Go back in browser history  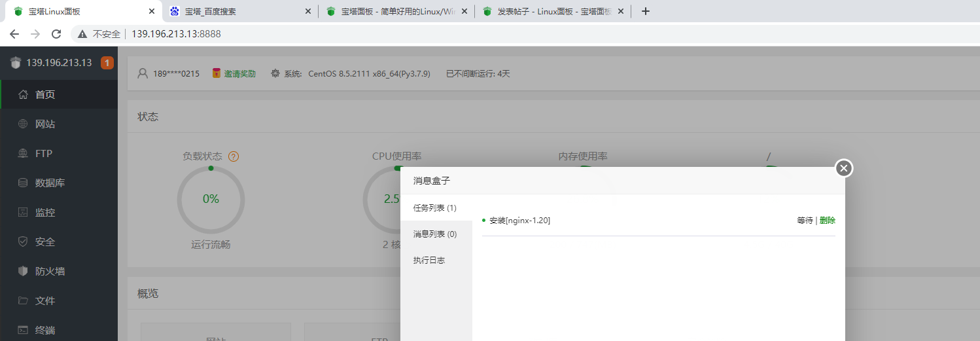click(x=14, y=33)
